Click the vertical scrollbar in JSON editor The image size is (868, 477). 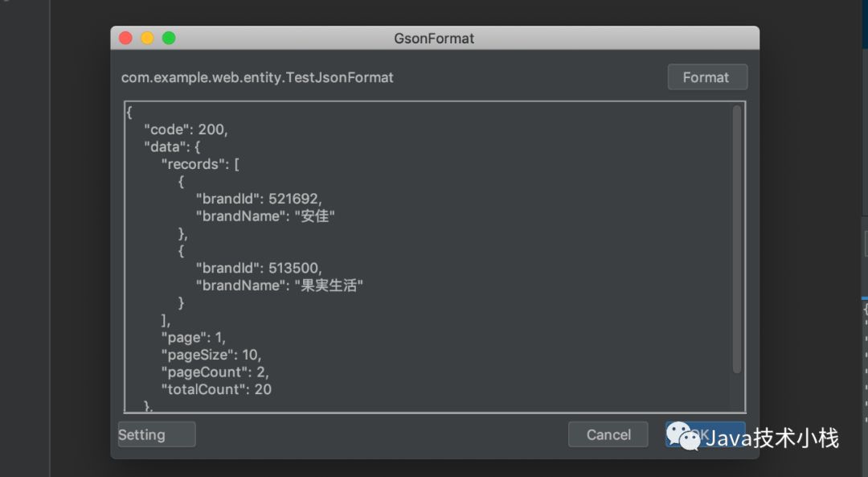coord(737,241)
